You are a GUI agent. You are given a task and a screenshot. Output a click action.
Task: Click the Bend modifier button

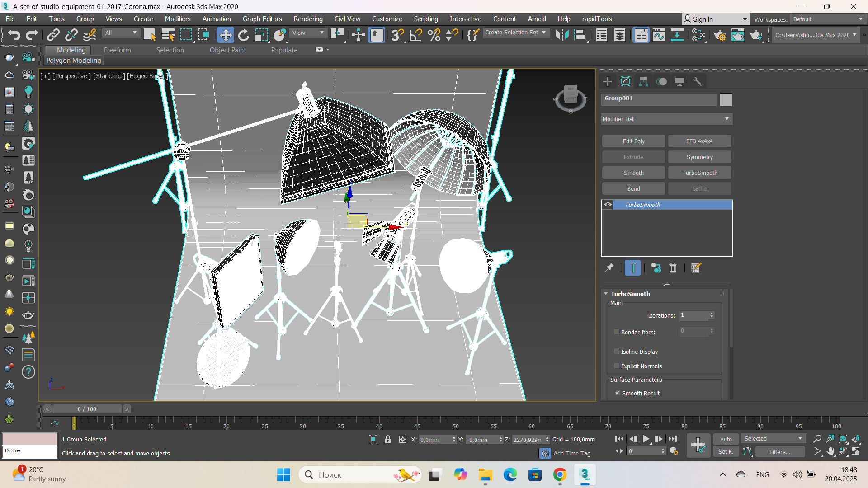[x=633, y=188]
